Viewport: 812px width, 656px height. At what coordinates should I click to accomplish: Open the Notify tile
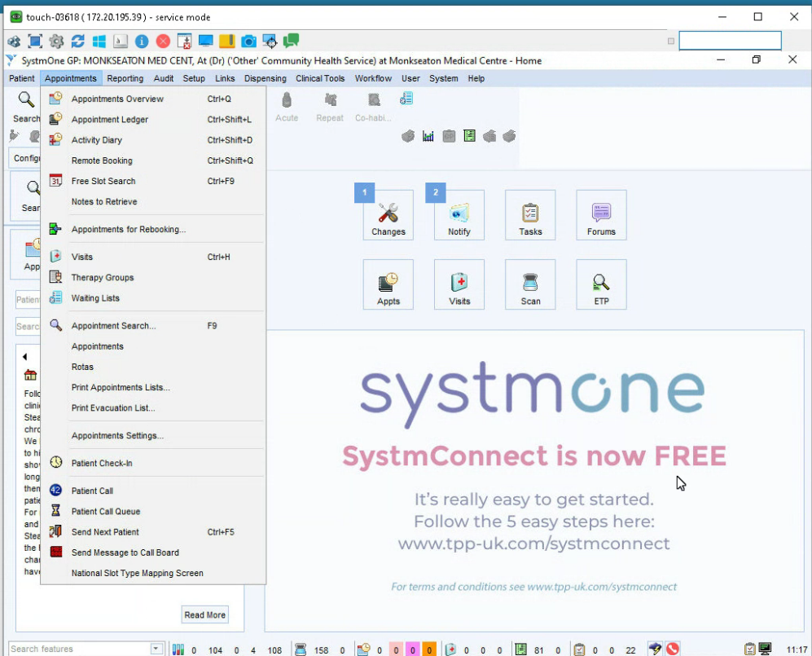[459, 215]
